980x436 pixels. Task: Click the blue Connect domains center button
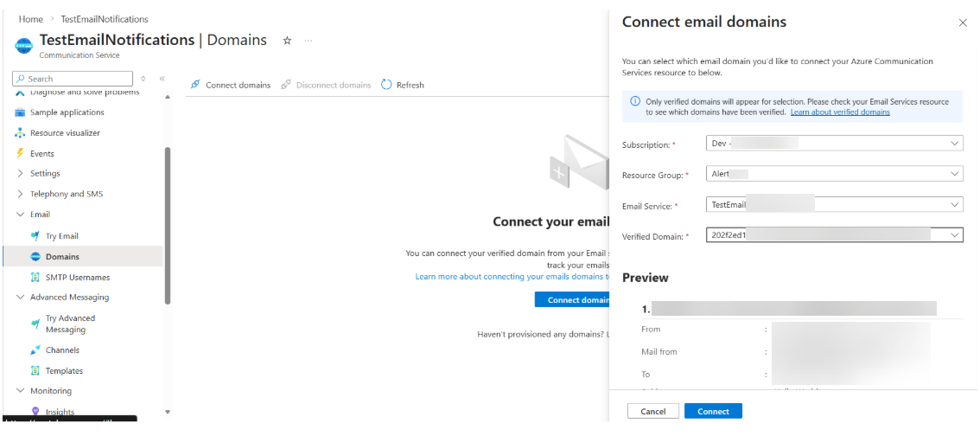tap(572, 299)
